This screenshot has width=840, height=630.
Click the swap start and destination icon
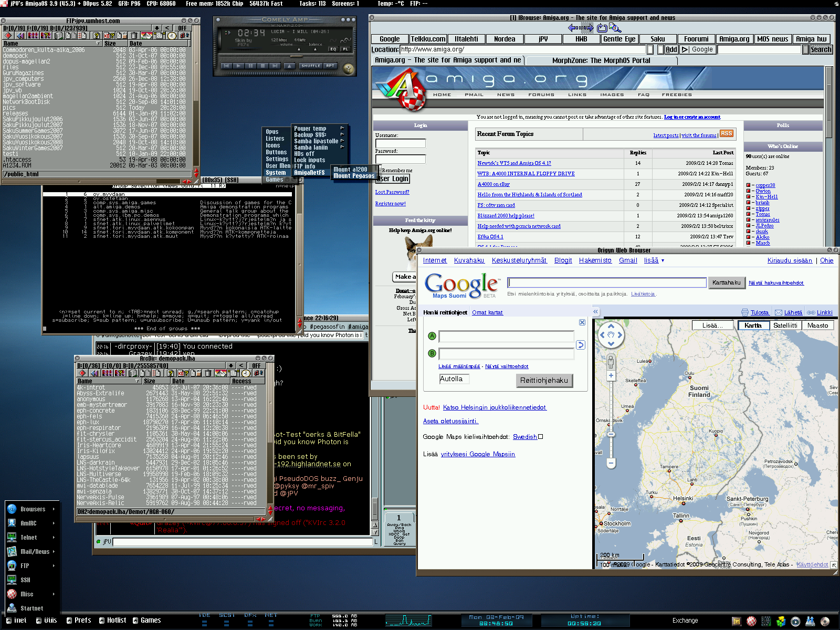(580, 345)
